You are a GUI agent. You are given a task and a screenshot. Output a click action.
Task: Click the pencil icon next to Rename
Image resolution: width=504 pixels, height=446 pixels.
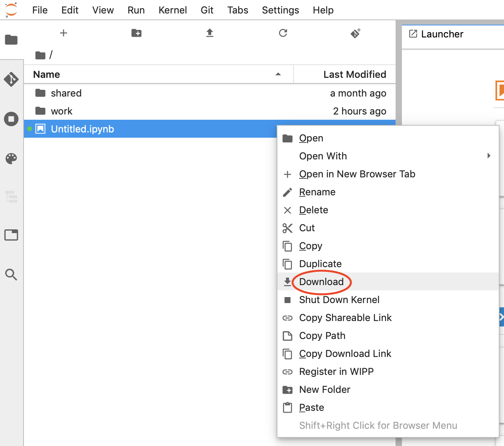pyautogui.click(x=288, y=192)
